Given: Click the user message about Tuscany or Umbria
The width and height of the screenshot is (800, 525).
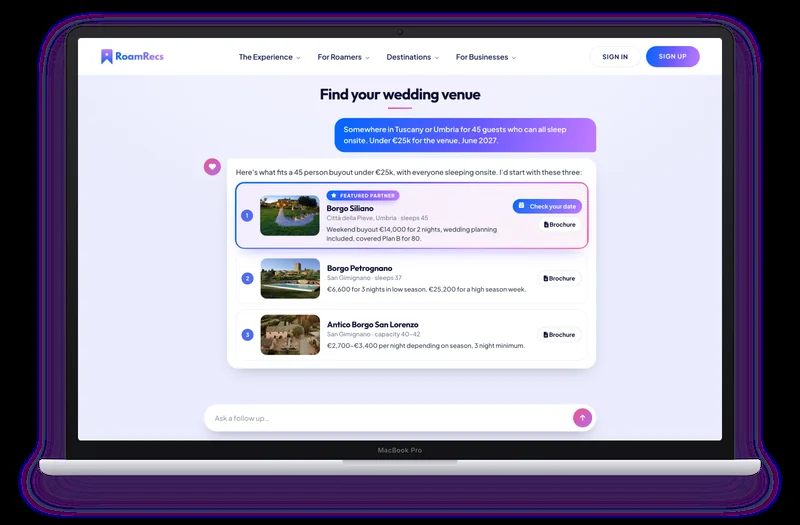Looking at the screenshot, I should coord(465,135).
